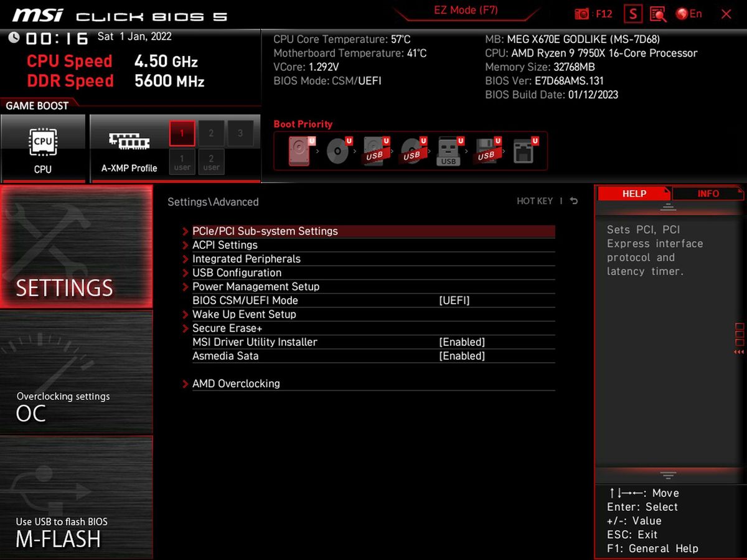
Task: Switch to the HELP tab
Action: pos(634,194)
